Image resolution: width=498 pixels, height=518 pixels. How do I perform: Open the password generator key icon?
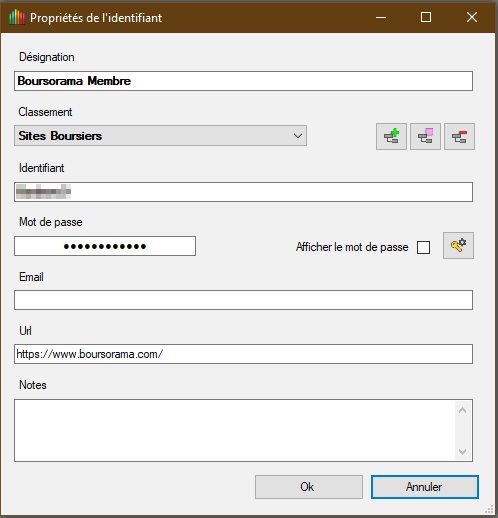[x=458, y=246]
